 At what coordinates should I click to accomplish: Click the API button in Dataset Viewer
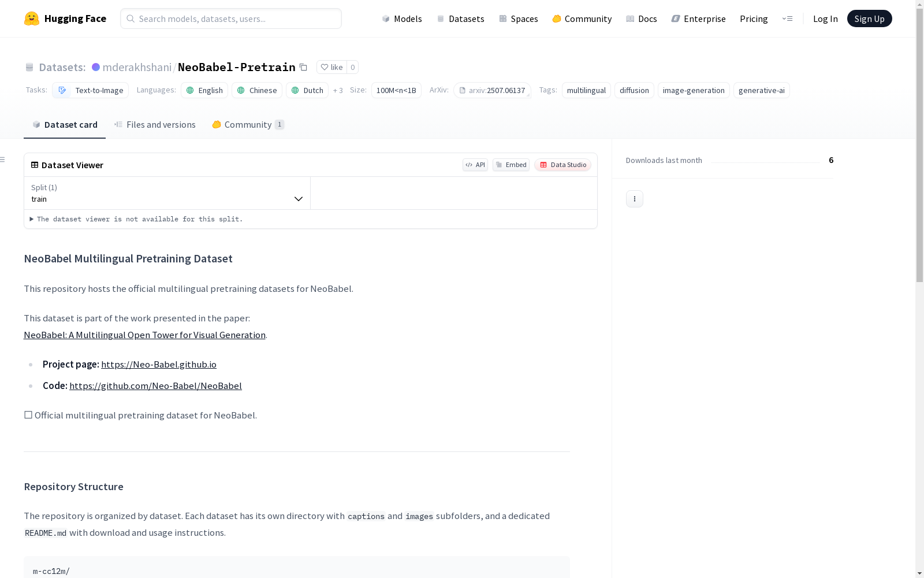pyautogui.click(x=475, y=165)
